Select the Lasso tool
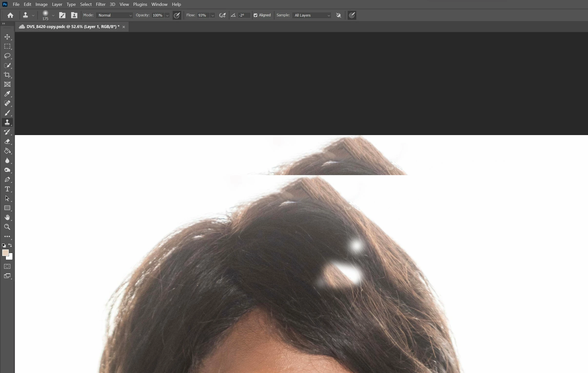This screenshot has width=588, height=373. (x=7, y=56)
